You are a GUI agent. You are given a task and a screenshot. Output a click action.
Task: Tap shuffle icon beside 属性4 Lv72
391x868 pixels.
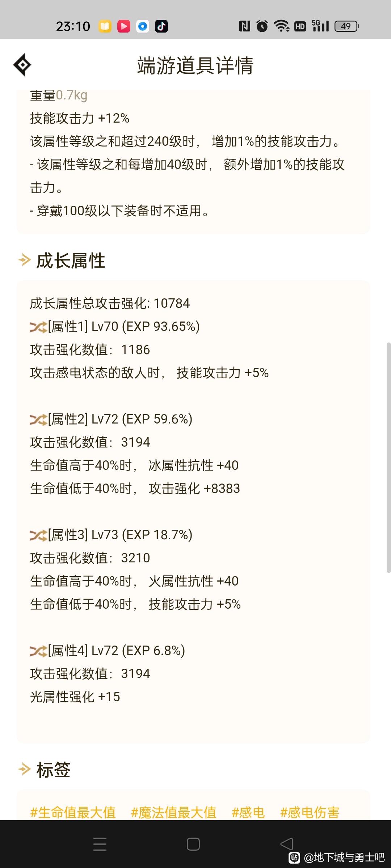pos(38,651)
